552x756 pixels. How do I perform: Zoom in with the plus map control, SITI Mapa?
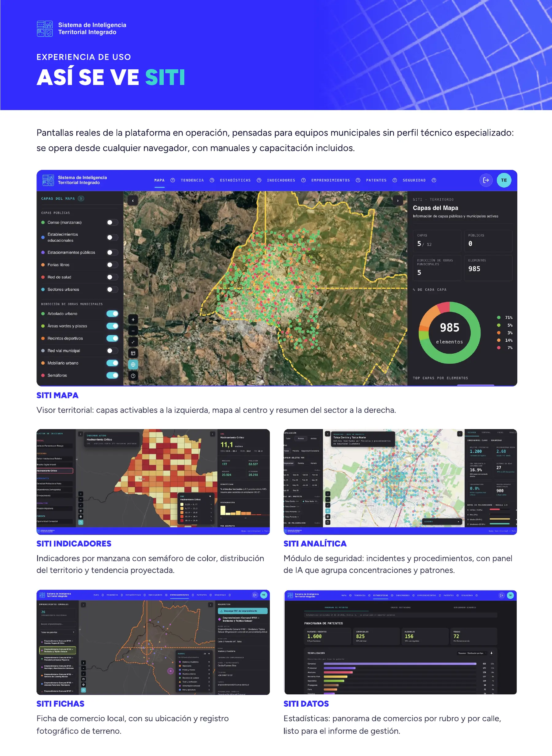click(x=133, y=320)
